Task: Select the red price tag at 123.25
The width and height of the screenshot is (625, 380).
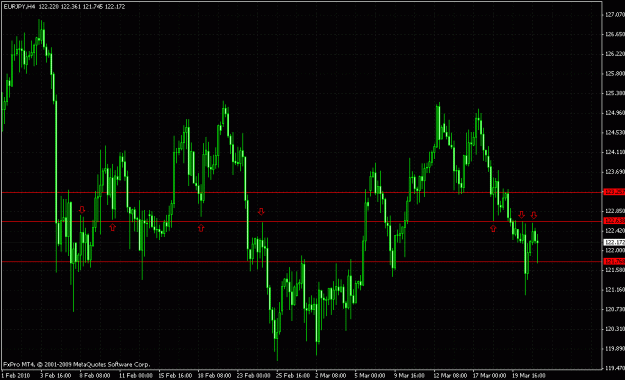Action: click(615, 192)
